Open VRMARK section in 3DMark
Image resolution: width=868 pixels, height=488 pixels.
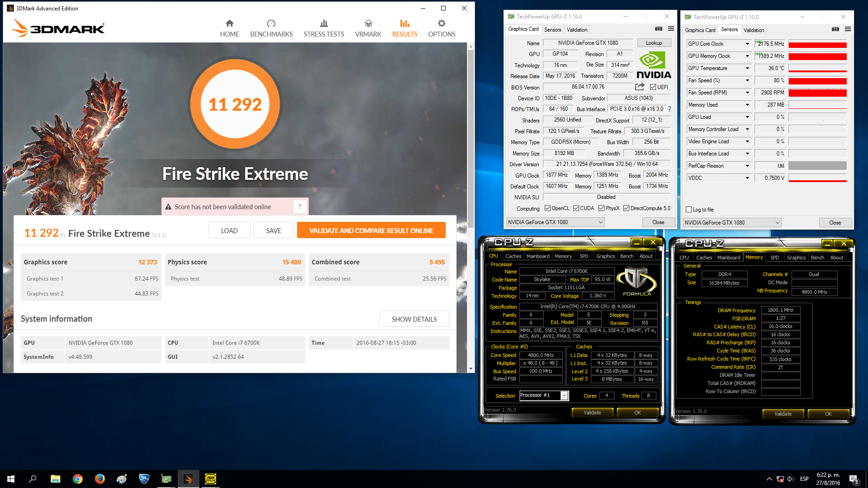tap(368, 29)
